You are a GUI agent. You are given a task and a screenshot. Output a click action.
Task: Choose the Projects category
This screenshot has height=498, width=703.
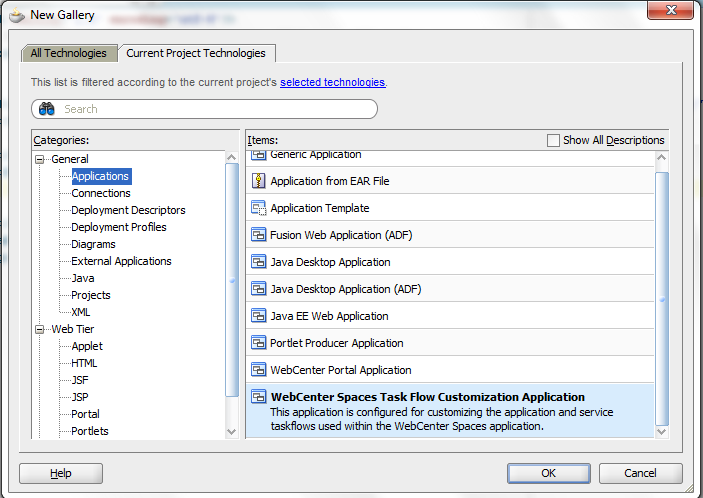pos(91,295)
